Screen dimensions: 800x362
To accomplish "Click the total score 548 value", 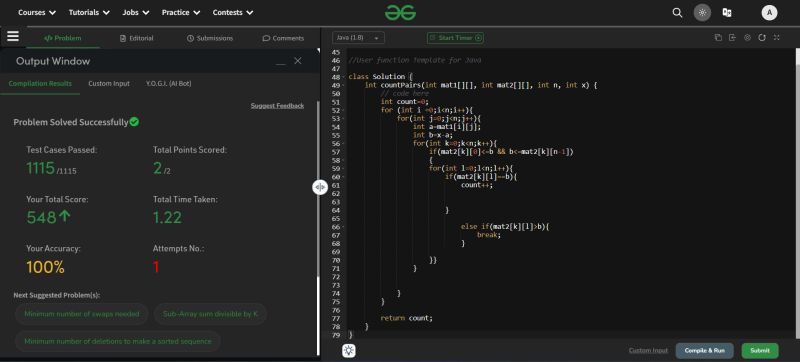I will pos(41,218).
